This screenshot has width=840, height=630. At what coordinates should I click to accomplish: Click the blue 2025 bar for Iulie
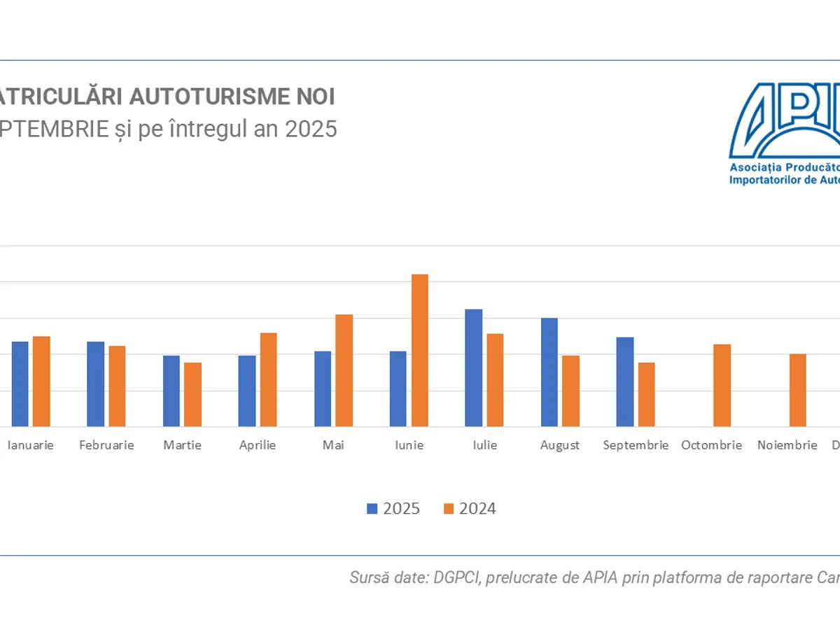[473, 367]
